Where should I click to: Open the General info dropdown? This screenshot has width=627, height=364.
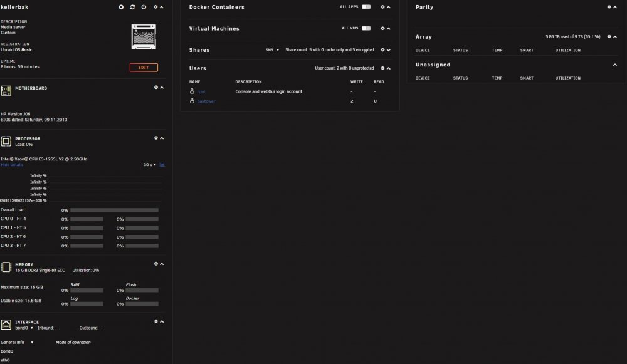tap(17, 343)
